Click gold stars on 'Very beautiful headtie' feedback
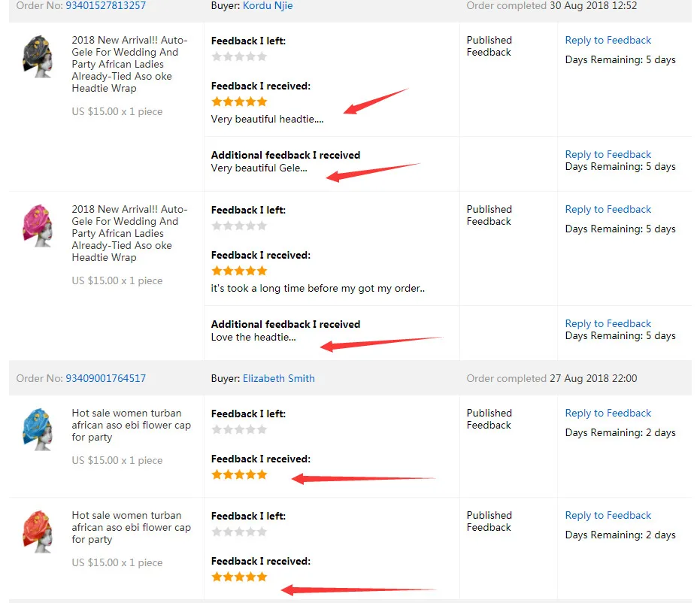The width and height of the screenshot is (700, 603). (239, 102)
